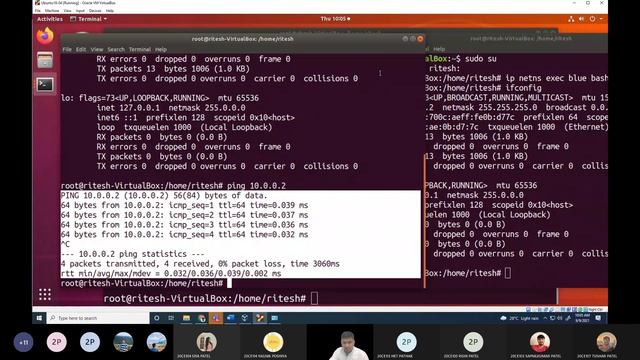This screenshot has height=360, width=640.
Task: Click 'lo: flags=73' loopback line in front terminal
Action: (x=160, y=98)
